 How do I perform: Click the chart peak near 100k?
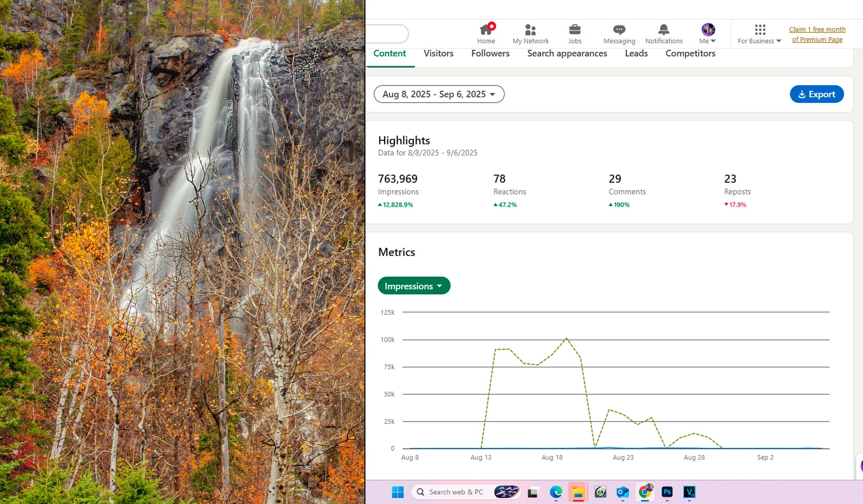(x=566, y=338)
